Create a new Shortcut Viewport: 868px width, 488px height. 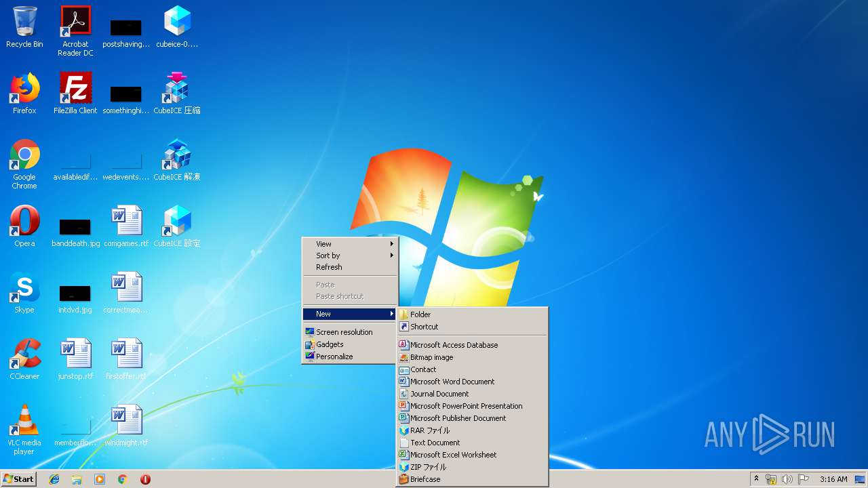[473, 327]
